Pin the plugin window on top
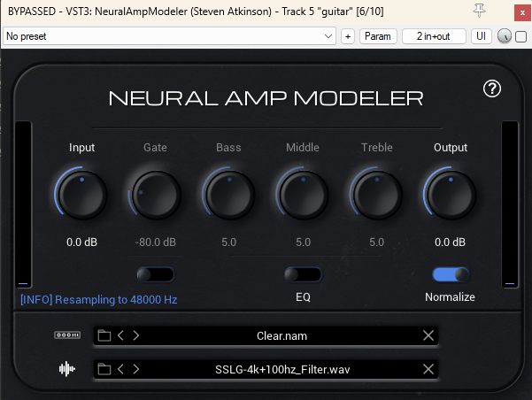 click(x=479, y=12)
